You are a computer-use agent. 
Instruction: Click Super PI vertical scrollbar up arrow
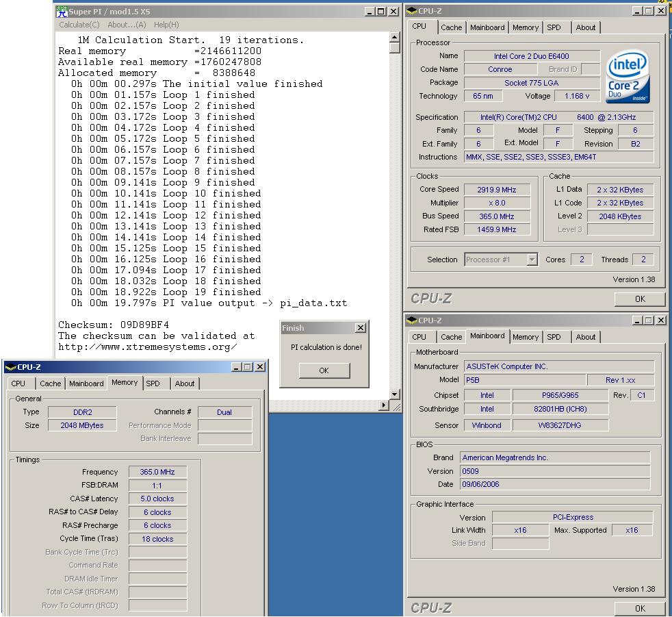395,37
